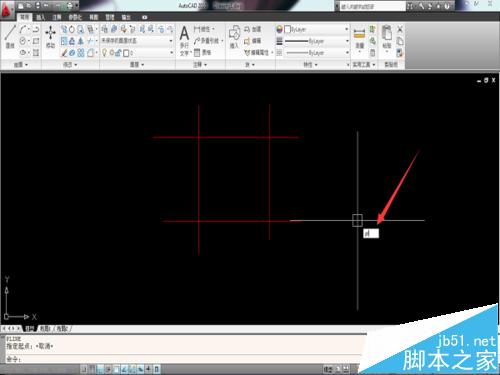The height and width of the screenshot is (375, 500).
Task: Toggle Object Snap Tracking in status bar
Action: pyautogui.click(x=124, y=369)
